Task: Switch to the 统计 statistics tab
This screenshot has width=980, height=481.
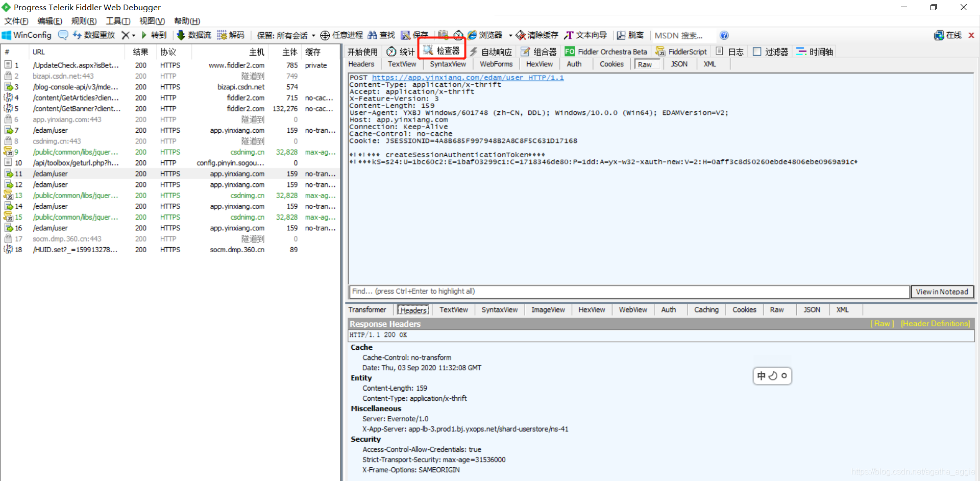Action: point(401,52)
